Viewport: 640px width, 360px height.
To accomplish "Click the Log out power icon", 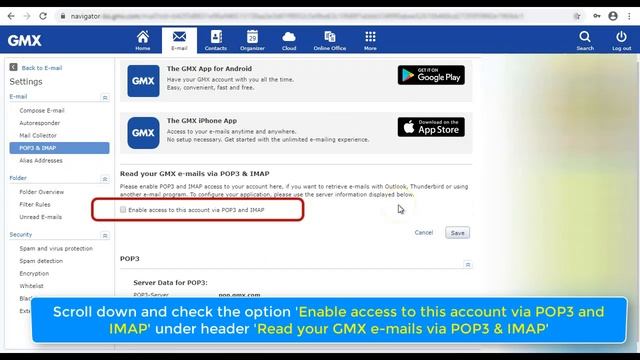I will 621,37.
